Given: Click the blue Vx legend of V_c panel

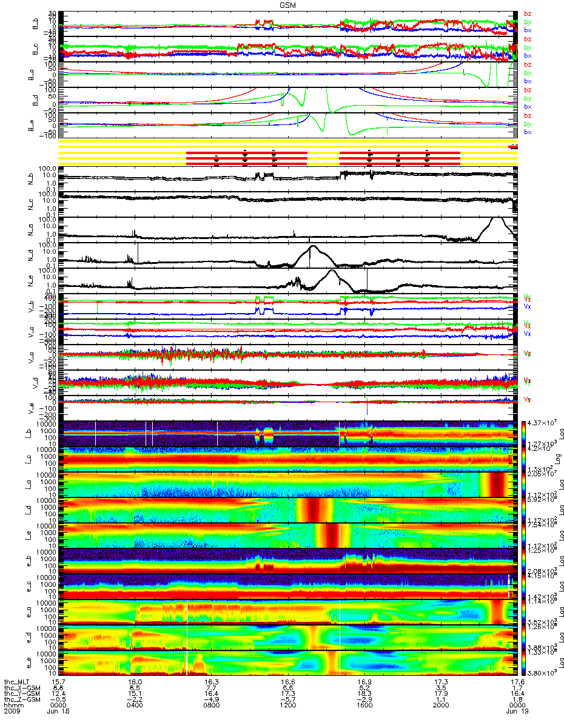Looking at the screenshot, I should [528, 334].
